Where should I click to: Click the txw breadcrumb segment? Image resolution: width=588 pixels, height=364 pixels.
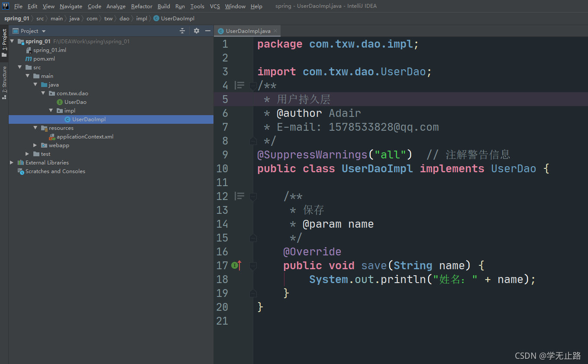[108, 19]
